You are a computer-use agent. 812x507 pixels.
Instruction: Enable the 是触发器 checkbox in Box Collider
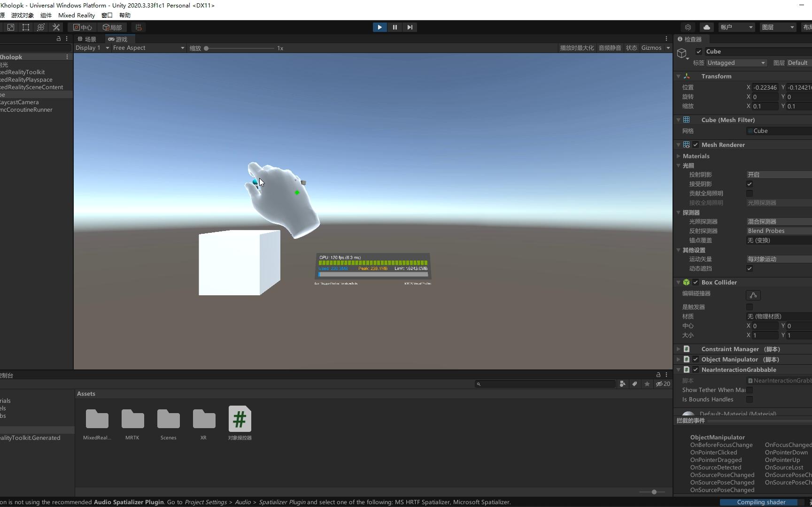coord(749,307)
